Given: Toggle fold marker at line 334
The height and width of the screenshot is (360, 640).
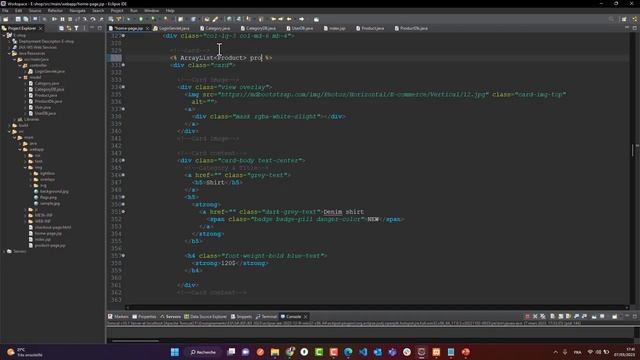Looking at the screenshot, I should pos(124,87).
